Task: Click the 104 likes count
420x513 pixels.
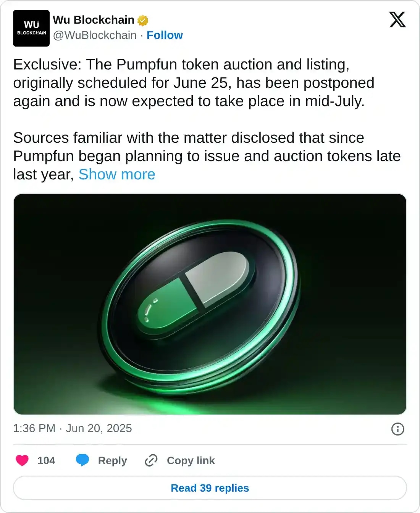Action: coord(46,460)
